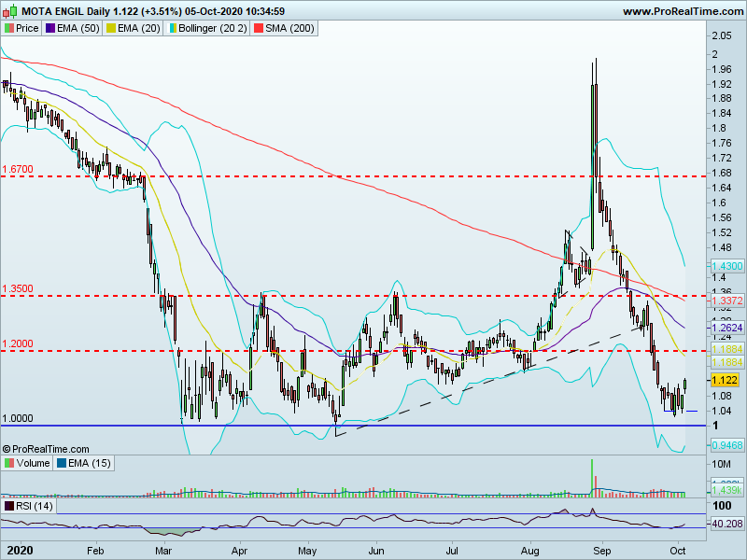The image size is (747, 560).
Task: Click the volume value tag 1,439k
Action: tap(727, 491)
